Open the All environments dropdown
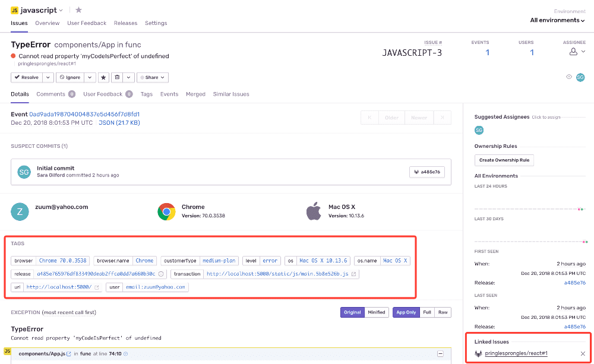This screenshot has height=364, width=594. [557, 20]
